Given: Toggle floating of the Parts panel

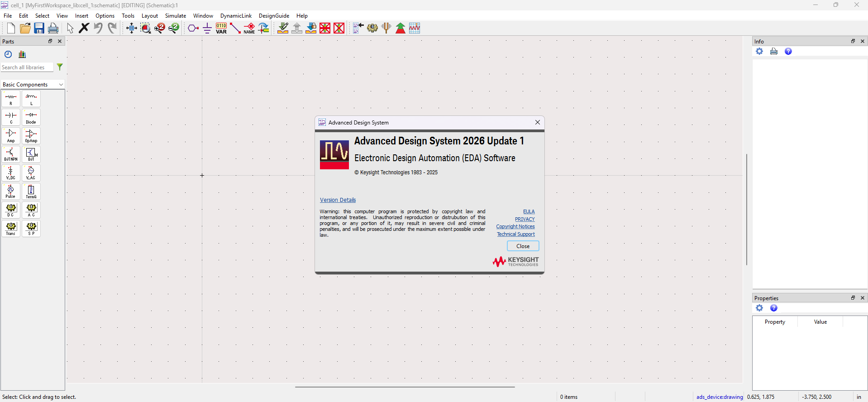Looking at the screenshot, I should pos(50,41).
